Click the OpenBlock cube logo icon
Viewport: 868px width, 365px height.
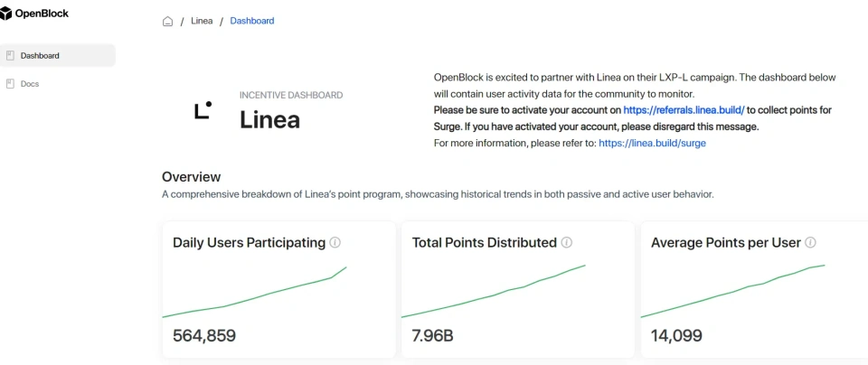pos(7,14)
